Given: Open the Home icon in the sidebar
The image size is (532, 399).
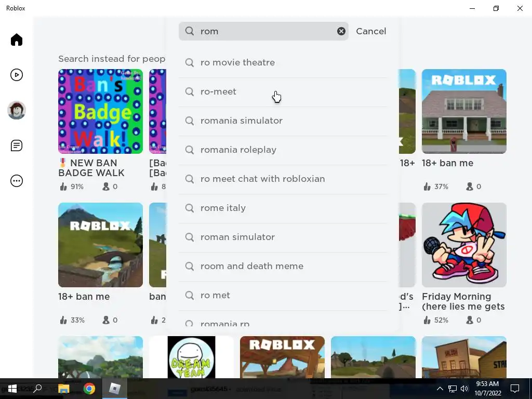Looking at the screenshot, I should click(x=16, y=39).
